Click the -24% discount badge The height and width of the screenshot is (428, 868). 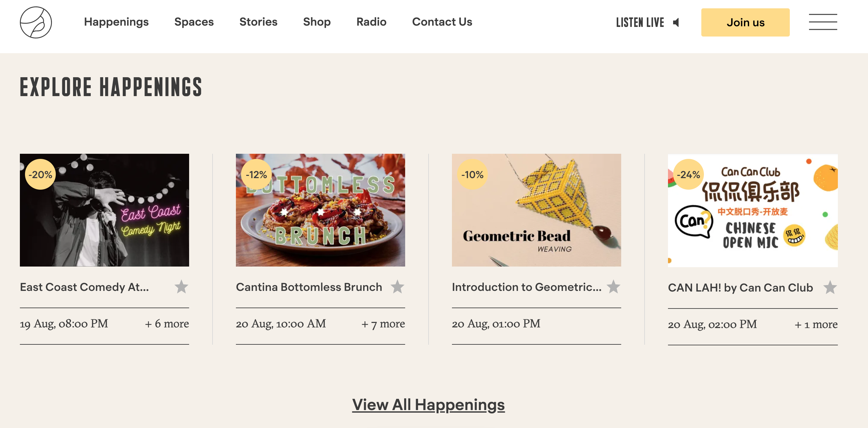pyautogui.click(x=689, y=174)
